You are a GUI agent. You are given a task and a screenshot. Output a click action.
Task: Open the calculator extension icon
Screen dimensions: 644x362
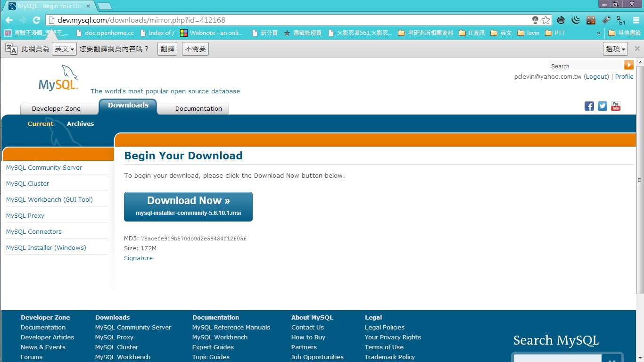coord(591,20)
